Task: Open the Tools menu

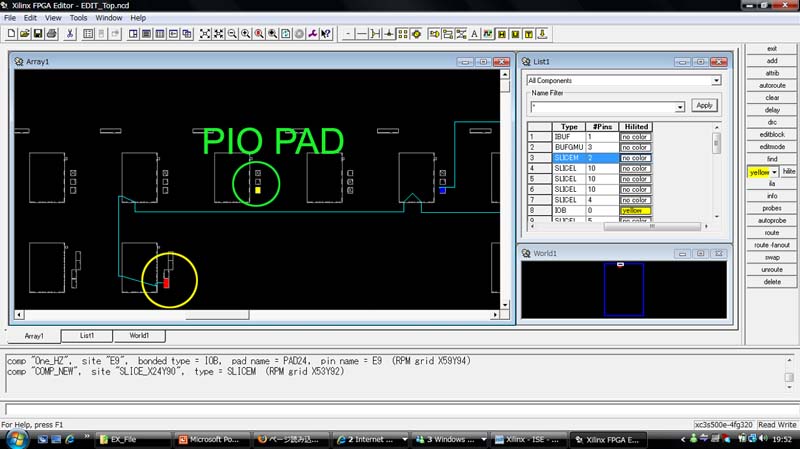Action: [x=78, y=18]
